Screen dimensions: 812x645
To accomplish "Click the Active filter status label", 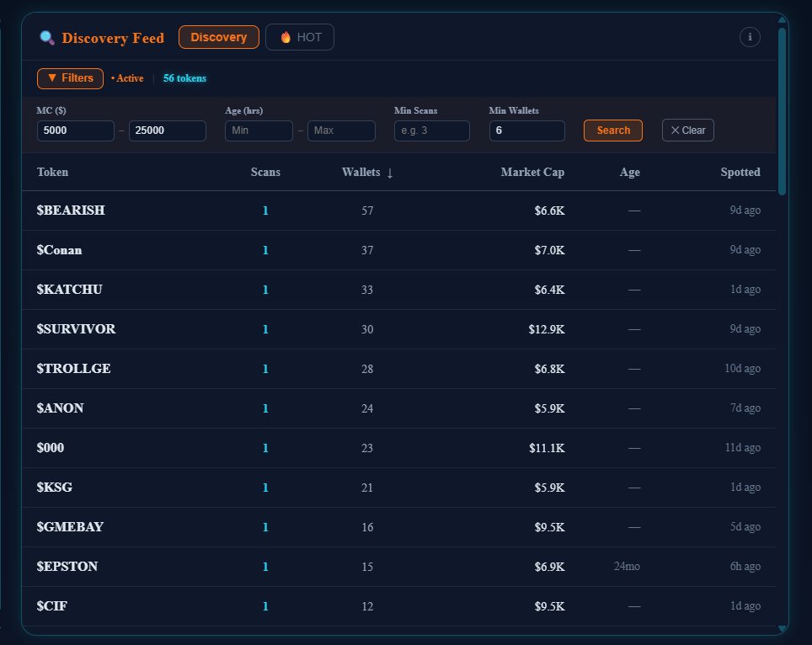I will point(127,78).
